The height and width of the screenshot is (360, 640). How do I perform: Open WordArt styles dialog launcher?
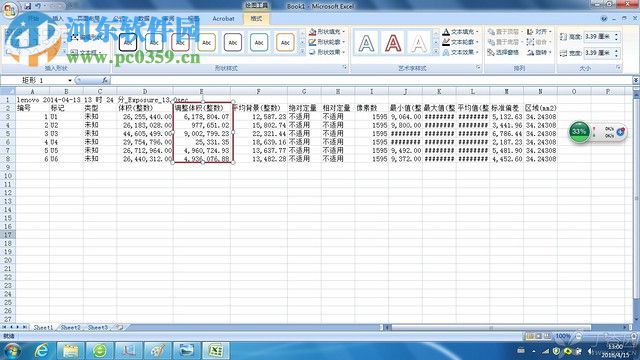[x=478, y=67]
